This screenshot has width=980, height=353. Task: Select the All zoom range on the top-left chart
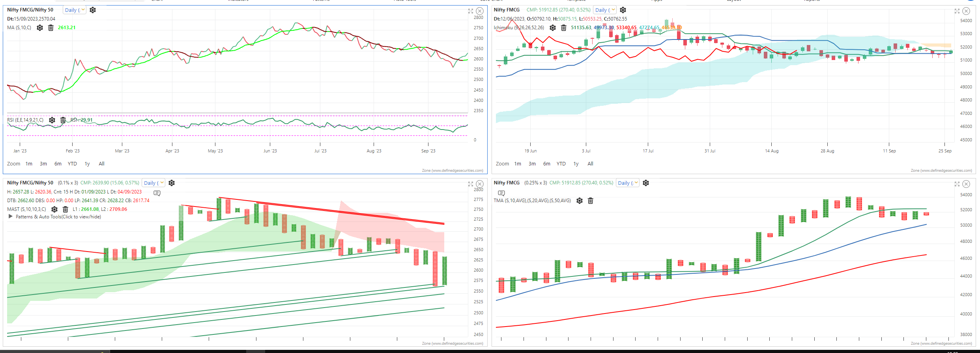[101, 164]
